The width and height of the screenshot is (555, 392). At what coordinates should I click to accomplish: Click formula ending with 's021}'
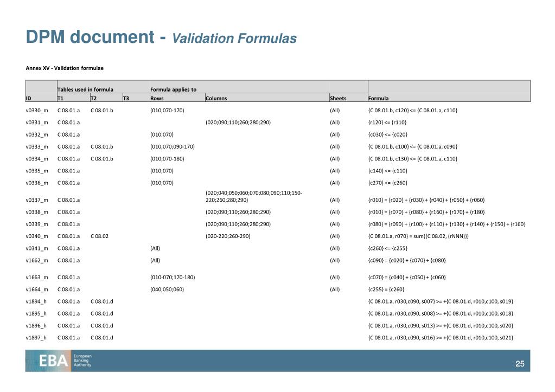441,338
